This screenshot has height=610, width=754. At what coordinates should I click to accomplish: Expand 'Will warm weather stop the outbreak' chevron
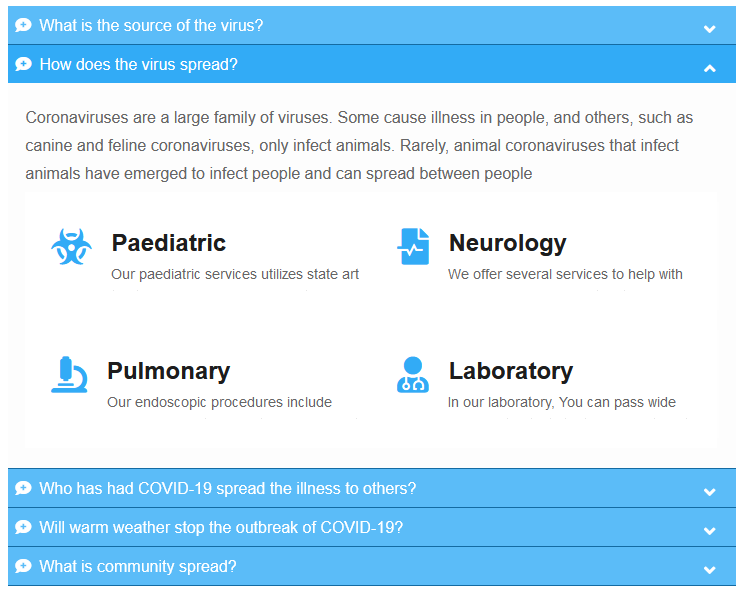[710, 531]
